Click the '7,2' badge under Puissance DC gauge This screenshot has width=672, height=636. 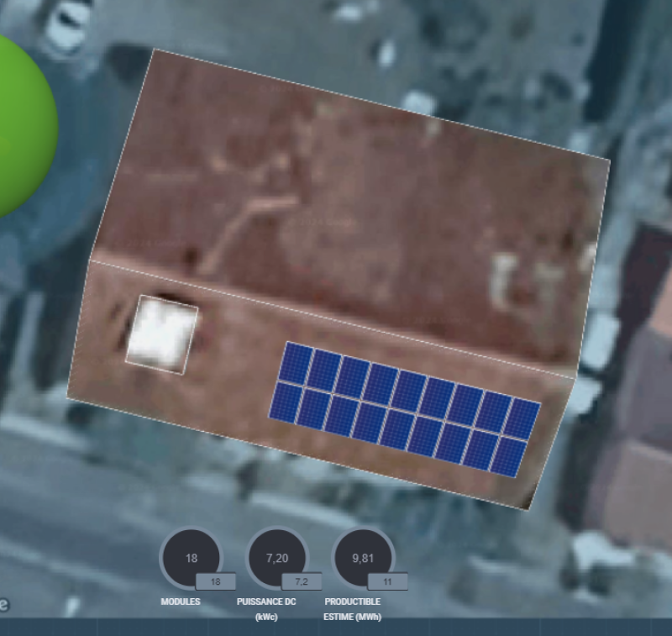(x=304, y=581)
